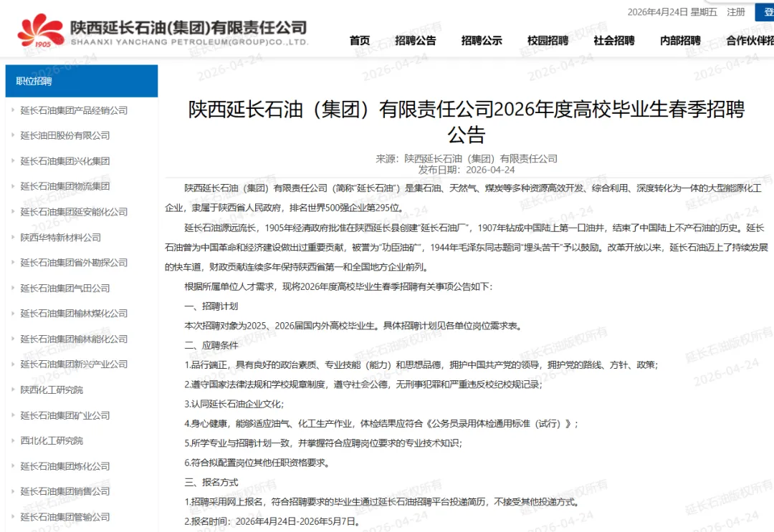Click 陕西化工研究院 link
This screenshot has width=774, height=532.
point(52,390)
